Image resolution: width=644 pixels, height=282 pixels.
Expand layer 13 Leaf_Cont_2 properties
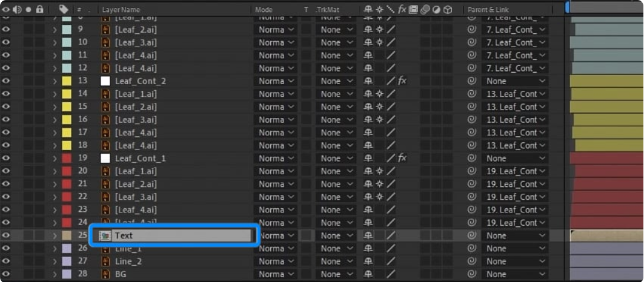click(55, 81)
